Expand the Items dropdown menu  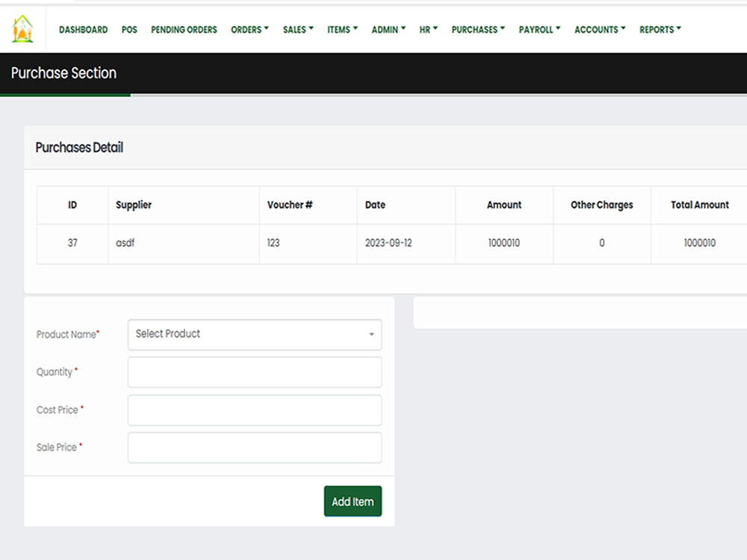pyautogui.click(x=342, y=30)
